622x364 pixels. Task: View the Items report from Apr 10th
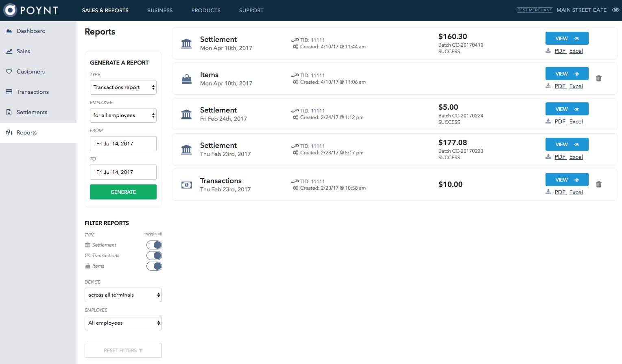(567, 74)
